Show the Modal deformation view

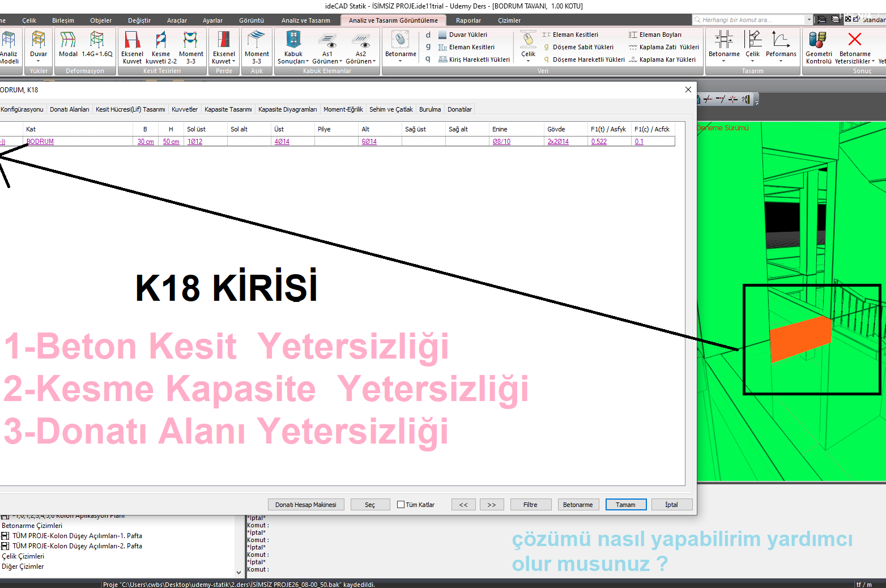(x=68, y=44)
